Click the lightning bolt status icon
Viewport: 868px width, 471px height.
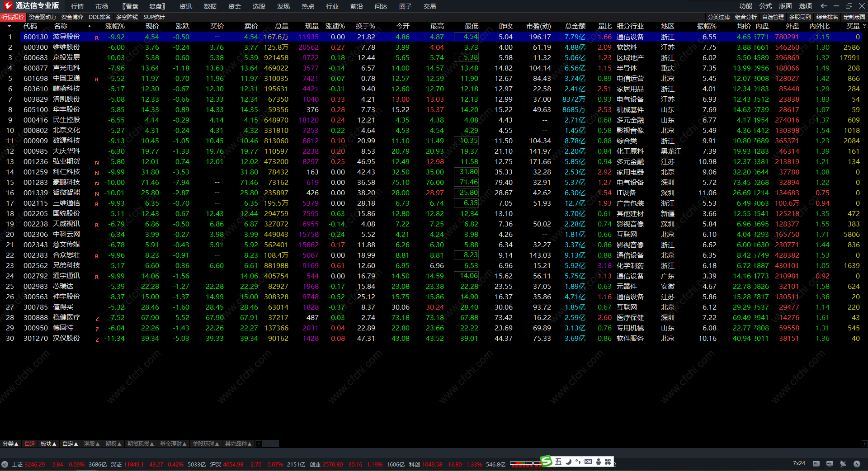[x=857, y=464]
